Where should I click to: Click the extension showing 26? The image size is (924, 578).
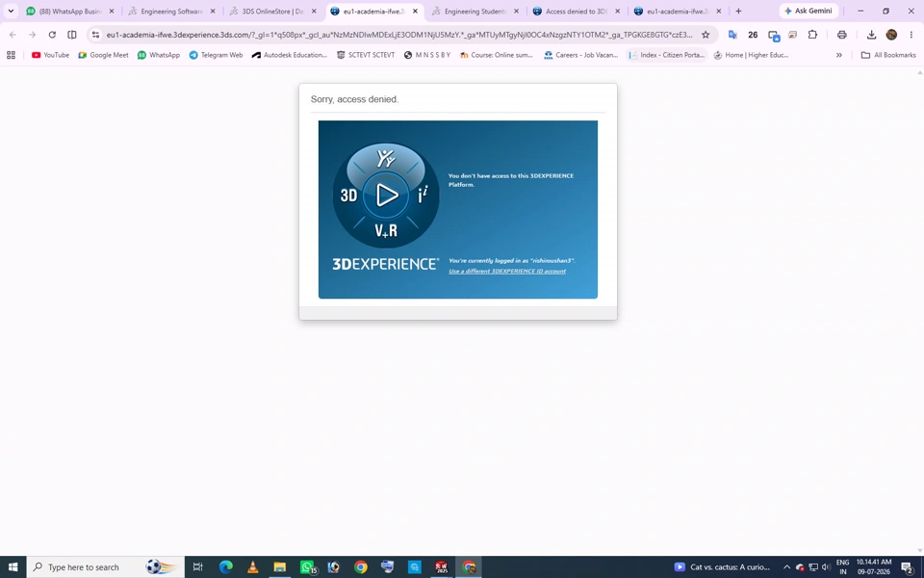point(753,35)
